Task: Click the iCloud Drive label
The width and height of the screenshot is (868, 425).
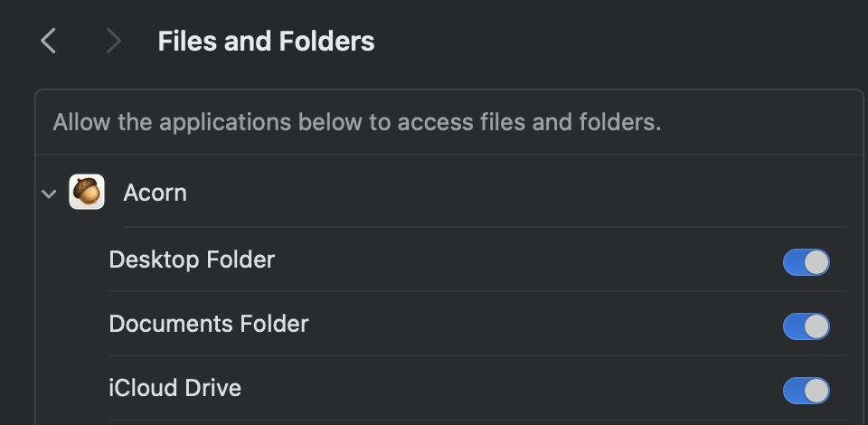Action: point(175,389)
